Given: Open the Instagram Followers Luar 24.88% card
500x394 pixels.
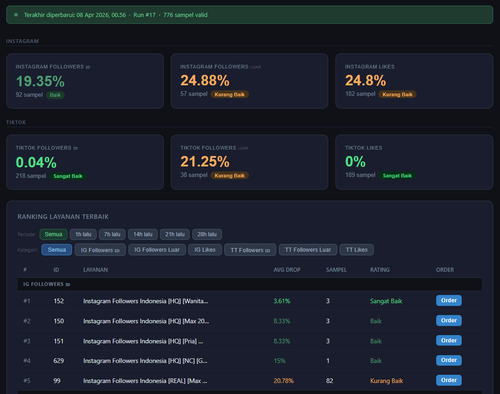Looking at the screenshot, I should pos(249,81).
